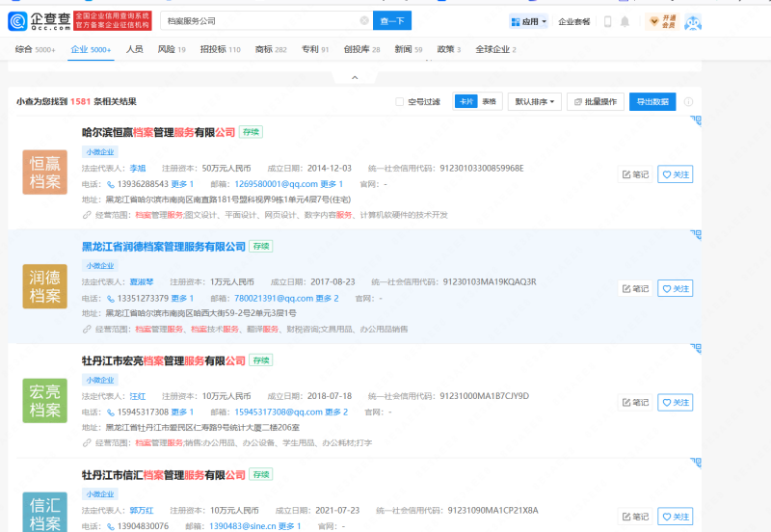Click link icon beside 润德 经营范围

(87, 329)
